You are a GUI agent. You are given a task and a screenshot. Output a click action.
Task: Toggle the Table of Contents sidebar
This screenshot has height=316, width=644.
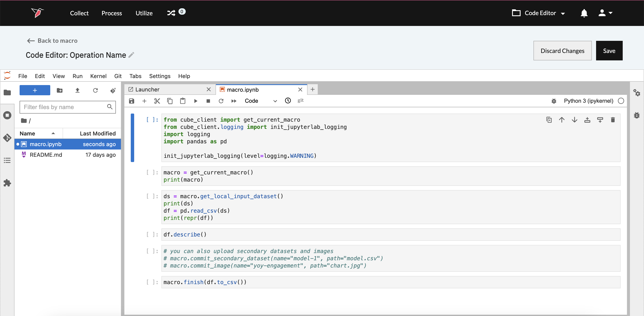point(7,160)
